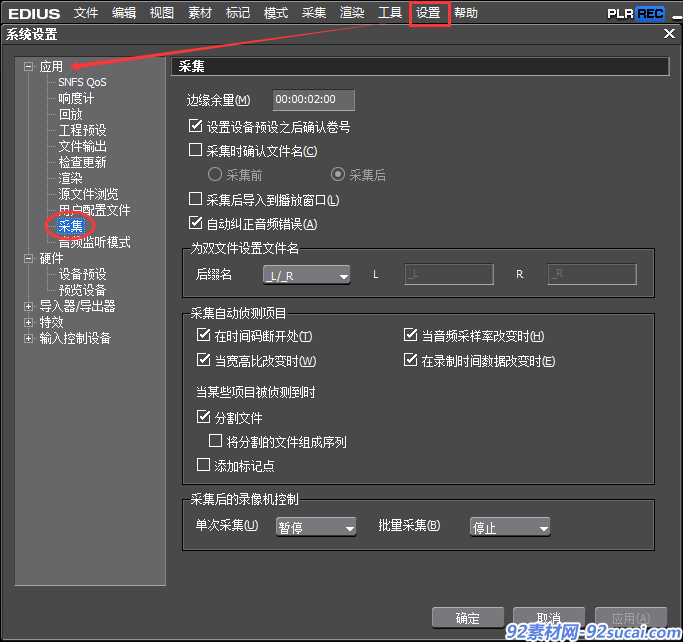The height and width of the screenshot is (642, 683).
Task: Click the R suffix input field
Action: [592, 274]
